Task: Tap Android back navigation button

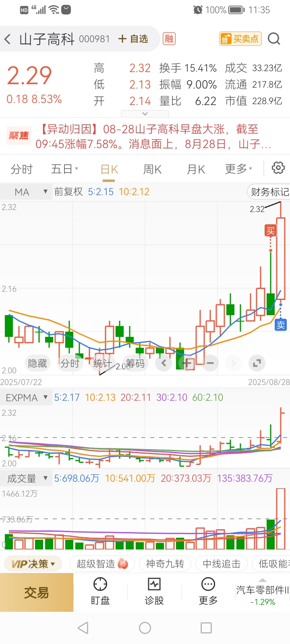Action: [x=83, y=628]
